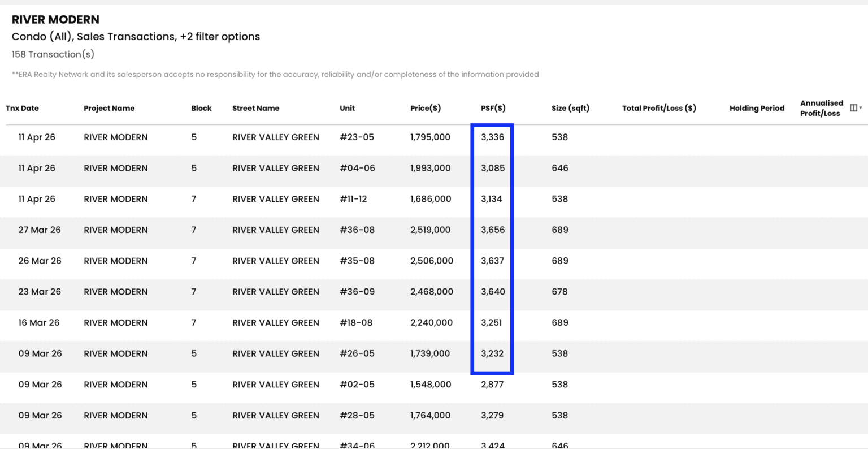Click the Unit column header
Viewport: 868px width, 449px height.
tap(347, 108)
